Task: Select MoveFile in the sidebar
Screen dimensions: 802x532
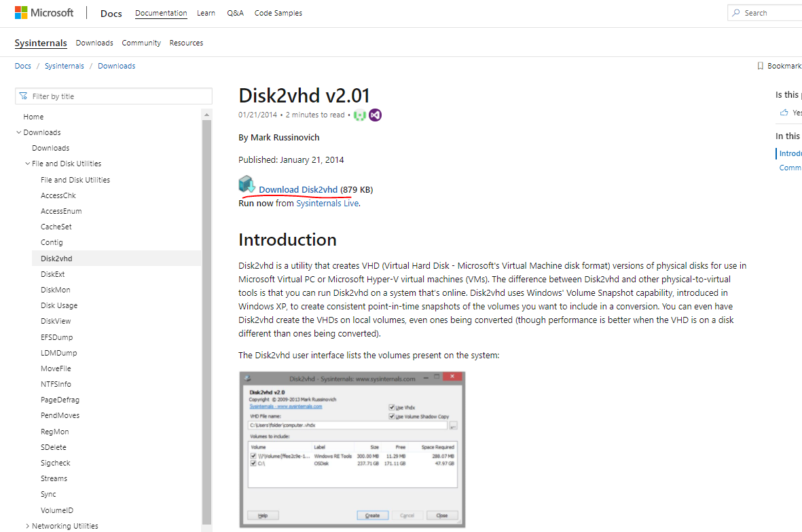Action: (56, 368)
